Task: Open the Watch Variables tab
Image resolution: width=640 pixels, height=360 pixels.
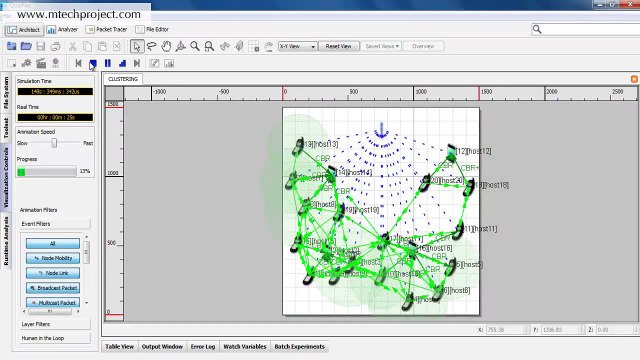Action: tap(245, 347)
